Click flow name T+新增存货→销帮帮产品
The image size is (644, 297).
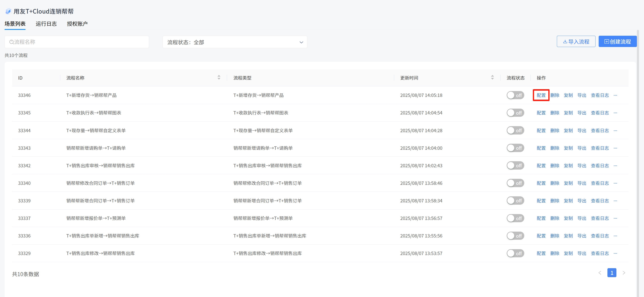point(91,95)
